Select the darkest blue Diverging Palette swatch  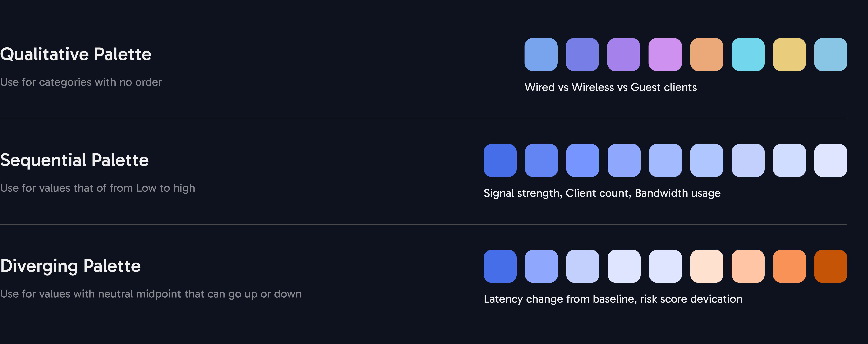(x=500, y=266)
